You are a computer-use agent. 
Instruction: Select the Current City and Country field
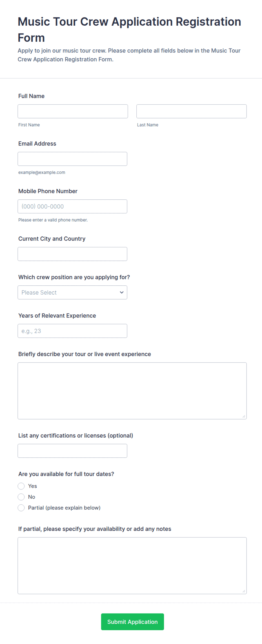point(72,254)
